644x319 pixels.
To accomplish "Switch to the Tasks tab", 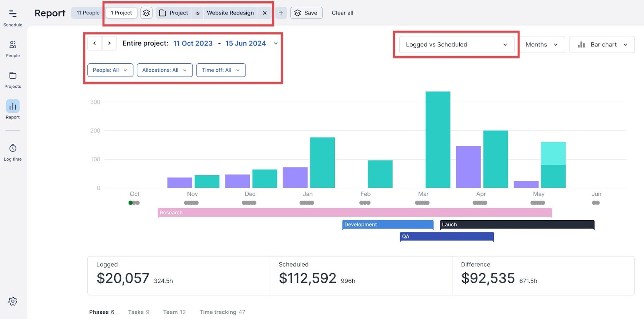I will pyautogui.click(x=138, y=312).
